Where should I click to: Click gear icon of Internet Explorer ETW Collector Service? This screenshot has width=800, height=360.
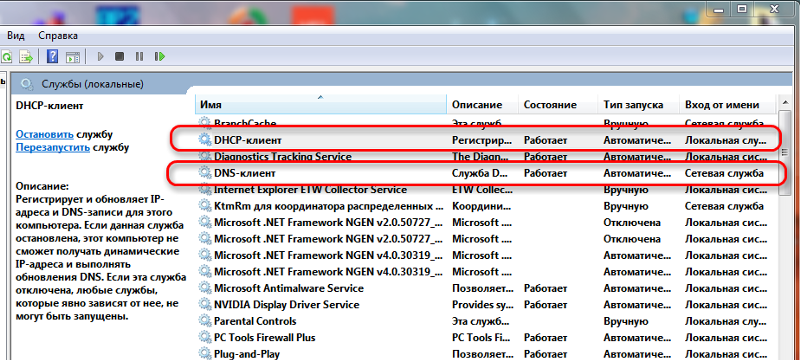tap(205, 190)
